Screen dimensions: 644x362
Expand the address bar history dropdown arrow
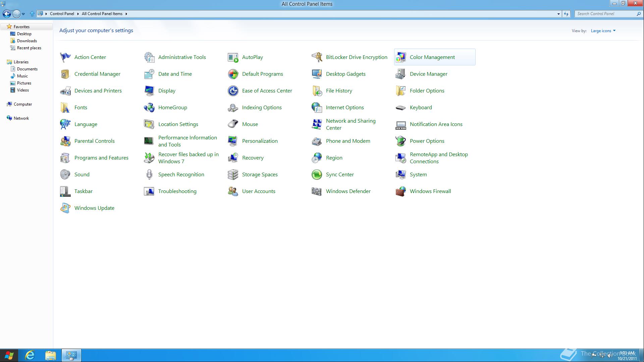[558, 14]
